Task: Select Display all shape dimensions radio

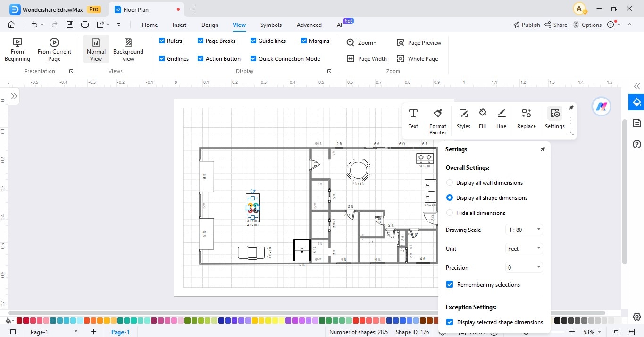Action: tap(450, 198)
